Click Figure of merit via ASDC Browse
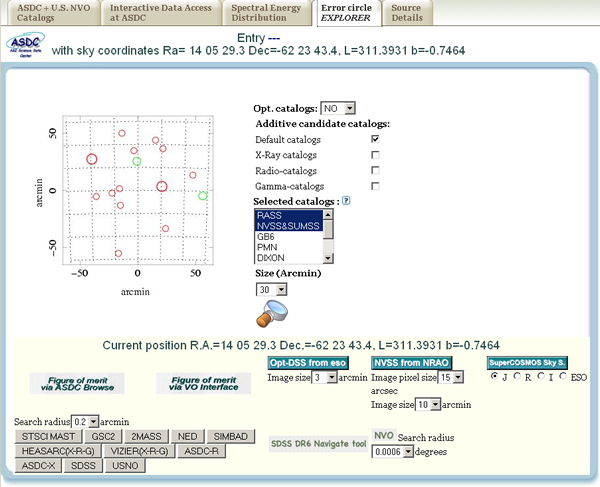 (77, 384)
